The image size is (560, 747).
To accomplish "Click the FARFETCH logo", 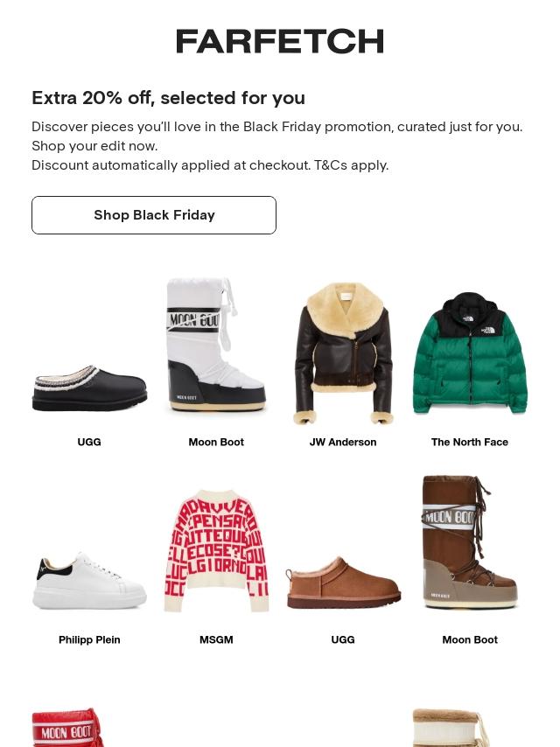I will coord(280,41).
